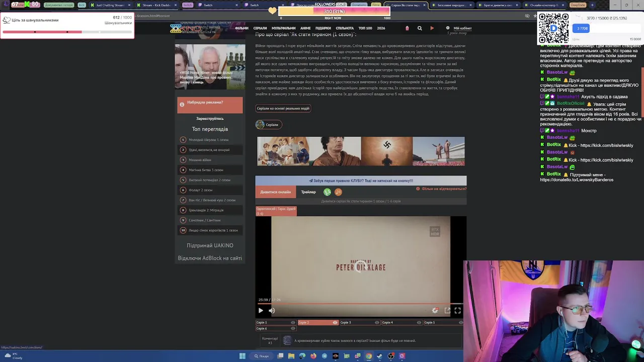Open the video player settings gear
644x362 pixels.
435,311
